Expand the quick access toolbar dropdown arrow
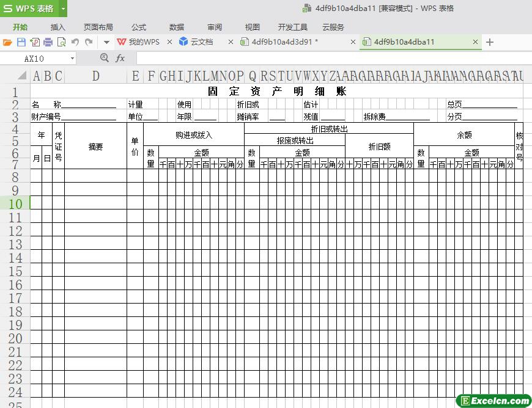This screenshot has height=408, width=532. [x=106, y=42]
